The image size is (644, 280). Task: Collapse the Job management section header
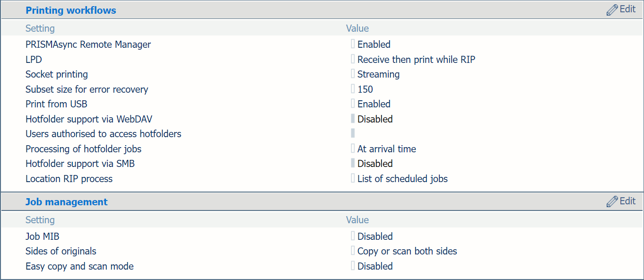(67, 202)
